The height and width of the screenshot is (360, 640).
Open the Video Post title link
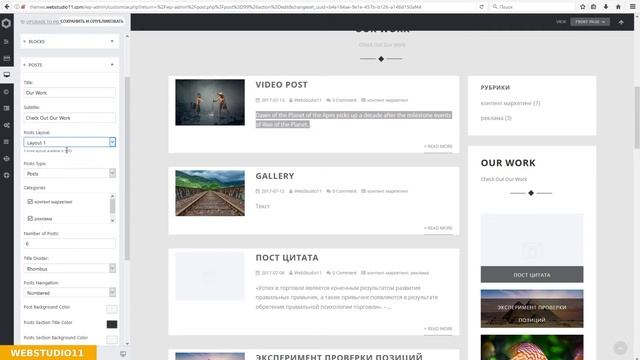[x=282, y=84]
